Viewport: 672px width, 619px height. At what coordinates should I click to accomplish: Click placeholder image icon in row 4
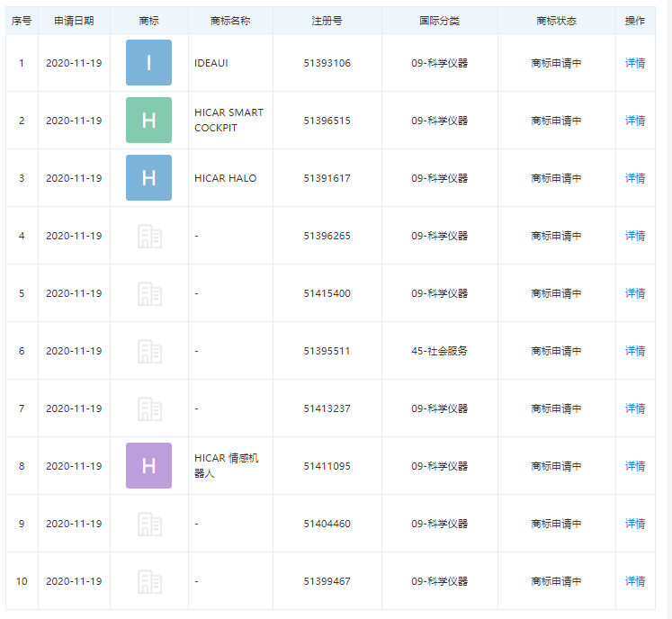[149, 236]
